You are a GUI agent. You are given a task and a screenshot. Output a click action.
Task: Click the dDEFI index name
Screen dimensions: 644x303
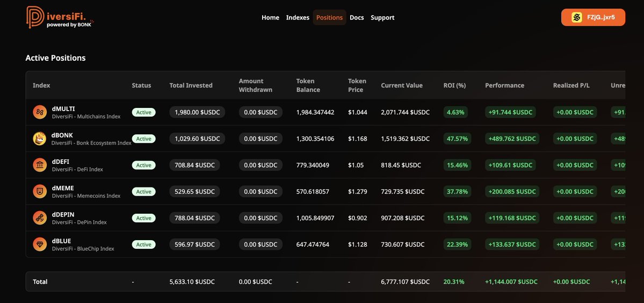pos(60,162)
